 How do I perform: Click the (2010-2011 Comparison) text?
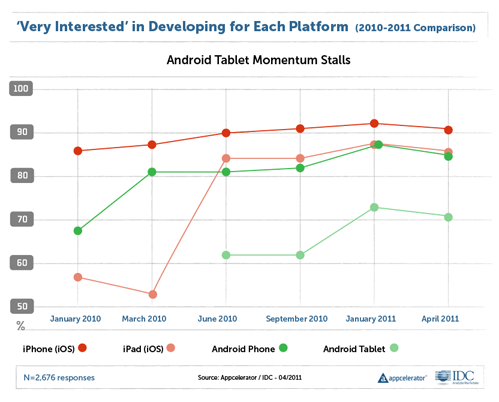pyautogui.click(x=415, y=28)
